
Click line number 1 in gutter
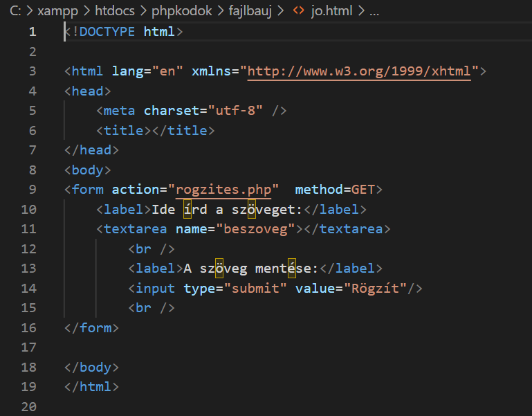(32, 32)
